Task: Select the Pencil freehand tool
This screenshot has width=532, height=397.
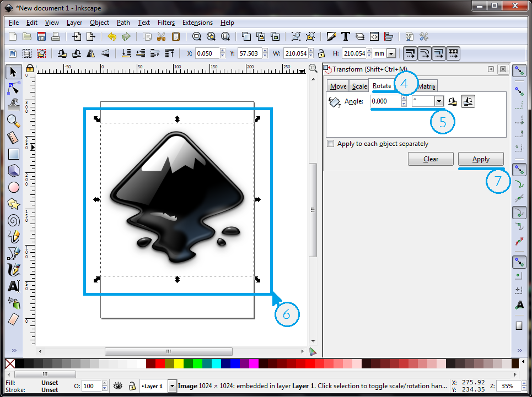Action: click(x=14, y=237)
